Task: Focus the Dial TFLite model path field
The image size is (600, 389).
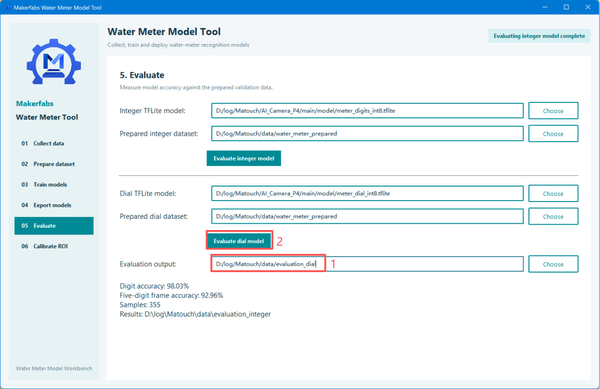Action: coord(367,193)
